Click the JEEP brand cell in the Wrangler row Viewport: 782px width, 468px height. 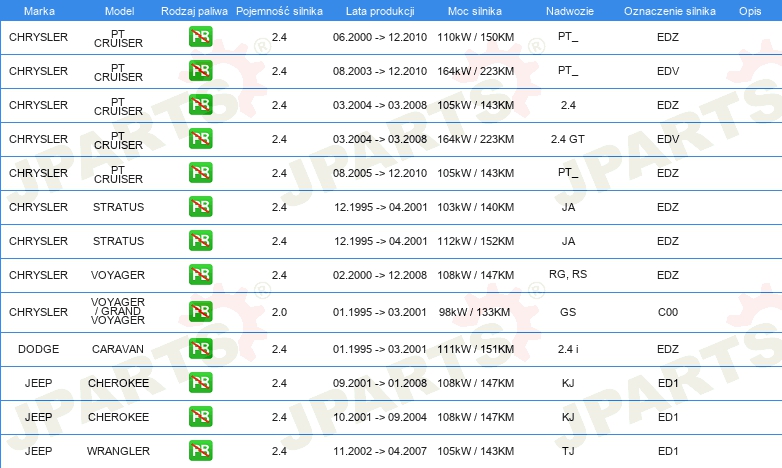tap(38, 451)
